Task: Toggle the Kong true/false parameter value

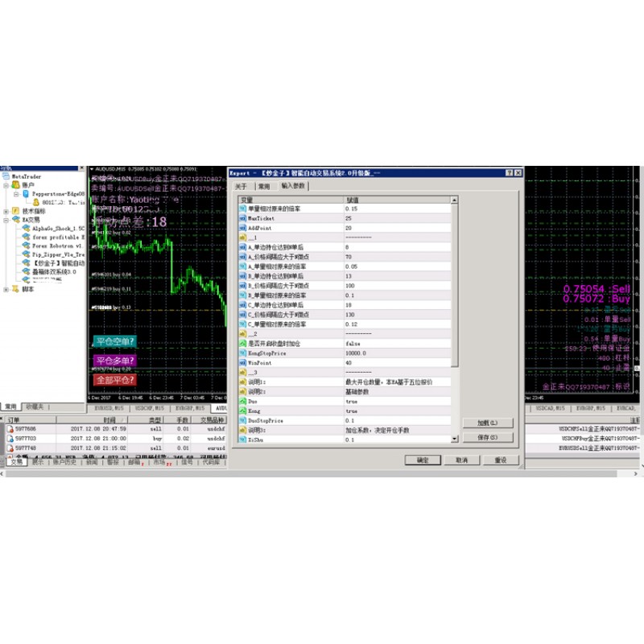Action: click(352, 411)
